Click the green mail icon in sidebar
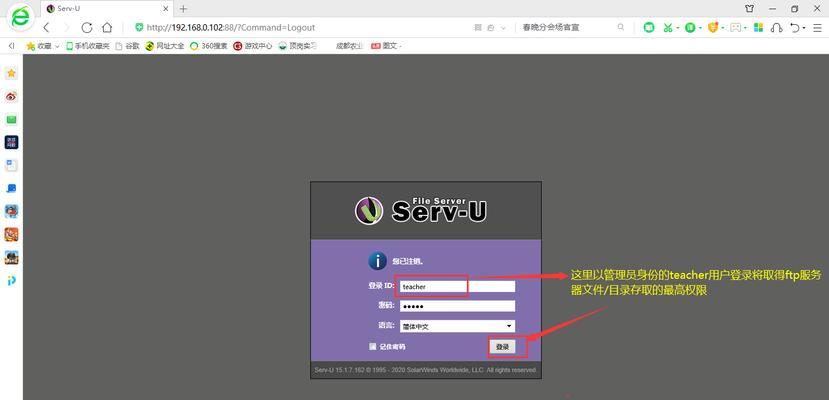The height and width of the screenshot is (400, 829). coord(11,119)
